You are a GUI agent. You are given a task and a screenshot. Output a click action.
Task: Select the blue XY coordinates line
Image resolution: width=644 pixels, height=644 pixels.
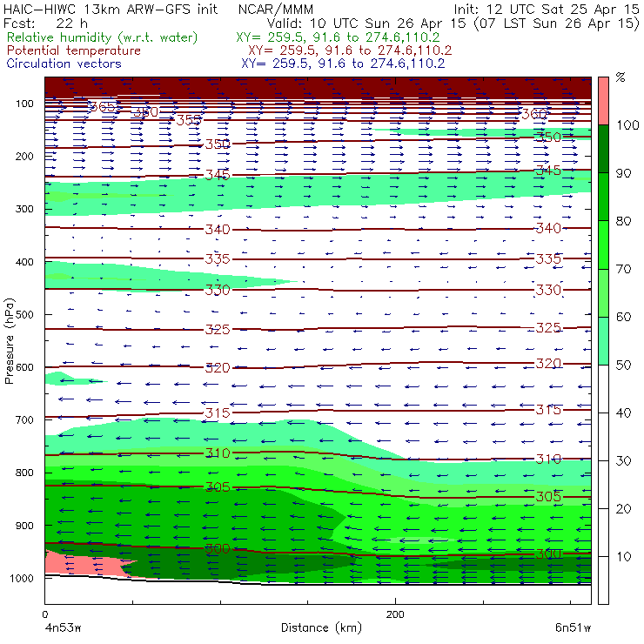pyautogui.click(x=343, y=64)
